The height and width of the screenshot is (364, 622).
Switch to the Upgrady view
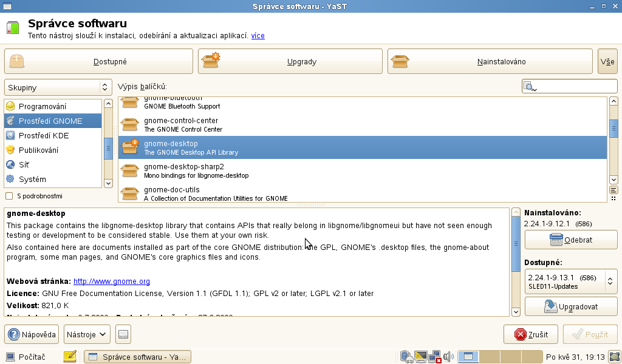(x=290, y=61)
